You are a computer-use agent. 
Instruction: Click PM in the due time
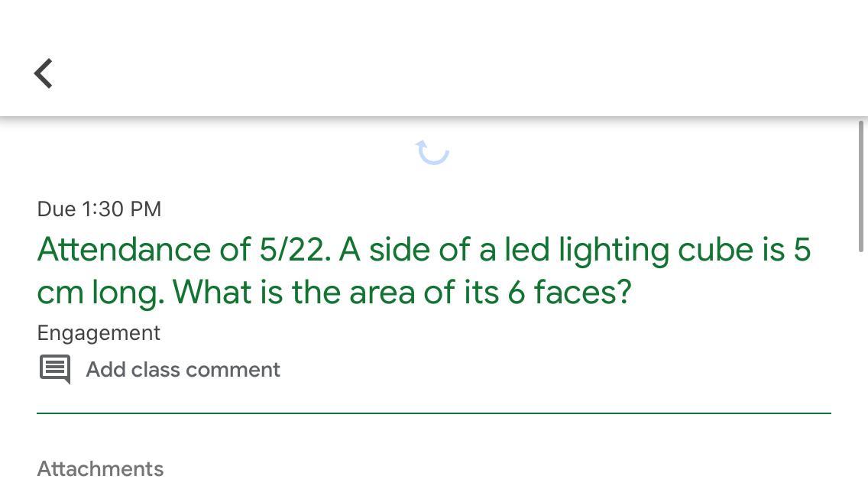click(145, 209)
